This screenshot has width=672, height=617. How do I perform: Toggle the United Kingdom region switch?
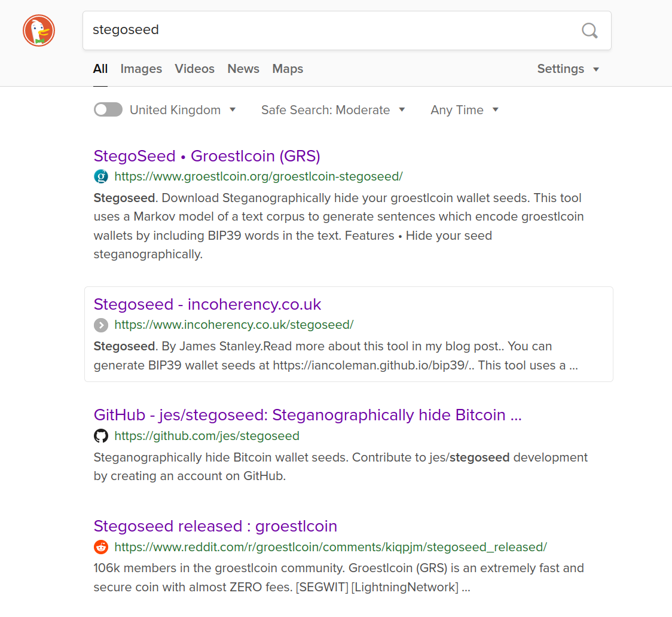coord(108,109)
